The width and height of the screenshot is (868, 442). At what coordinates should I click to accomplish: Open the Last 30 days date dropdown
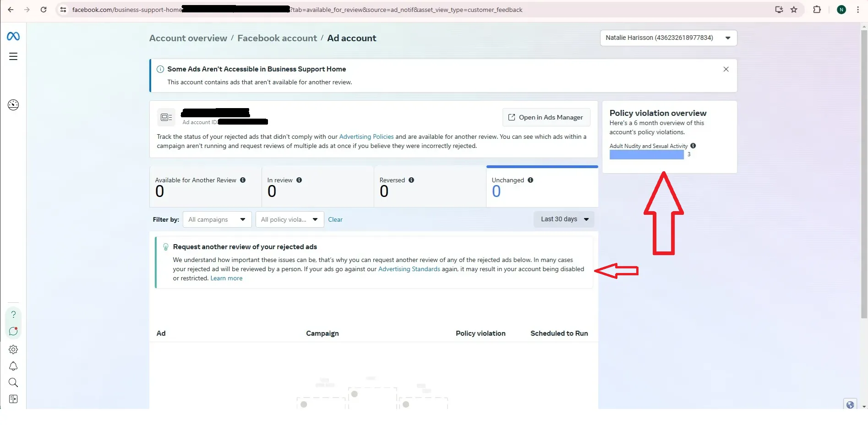point(563,219)
